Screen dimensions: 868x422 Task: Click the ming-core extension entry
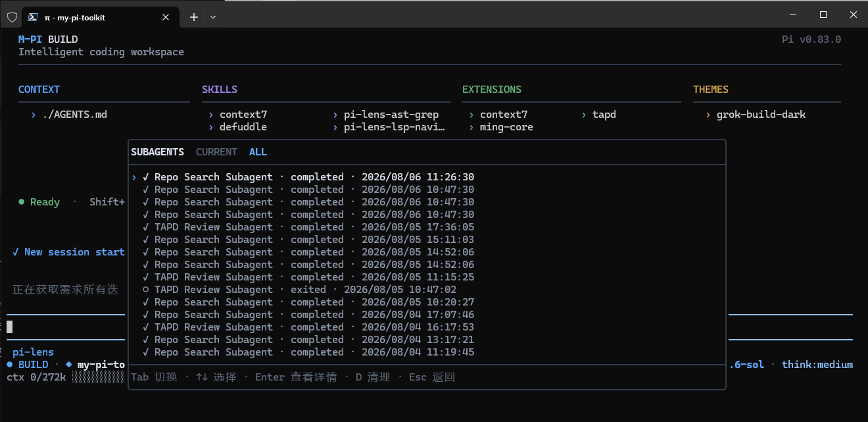click(x=506, y=127)
